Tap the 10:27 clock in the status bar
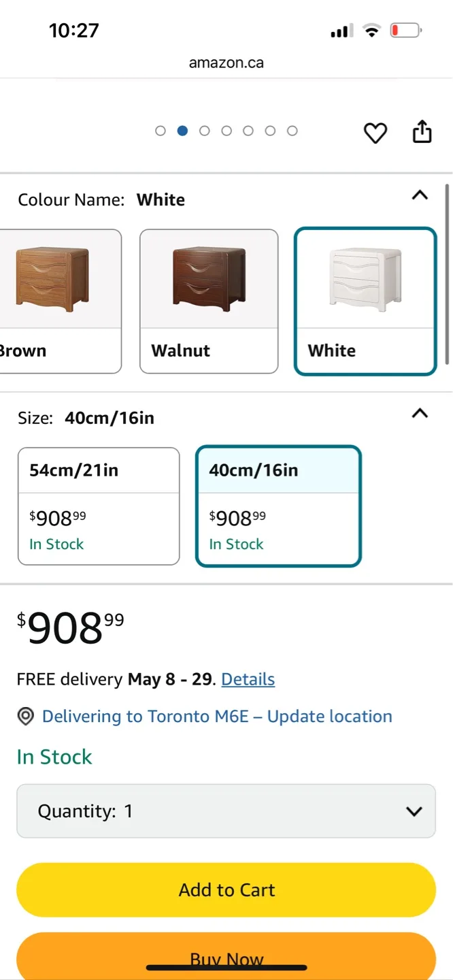The image size is (453, 980). click(x=73, y=30)
